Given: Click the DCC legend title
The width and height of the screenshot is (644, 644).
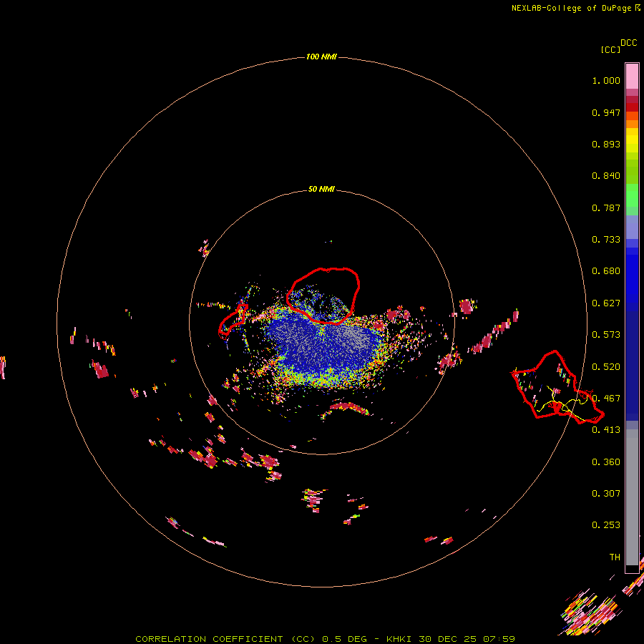Looking at the screenshot, I should 628,43.
